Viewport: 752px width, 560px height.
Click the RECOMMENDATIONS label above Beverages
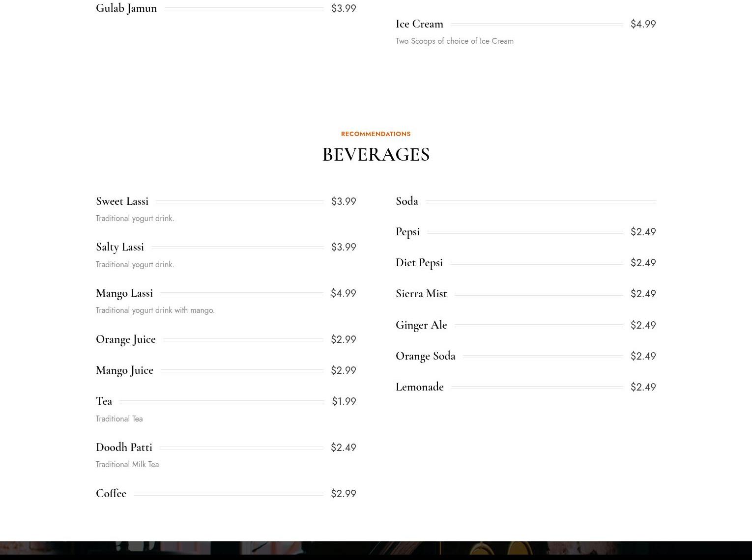(x=376, y=134)
